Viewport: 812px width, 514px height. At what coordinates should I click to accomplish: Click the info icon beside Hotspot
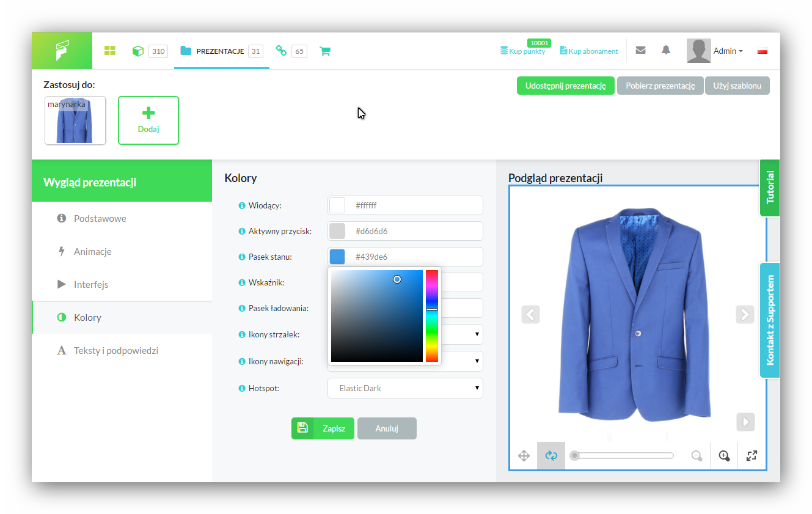[242, 388]
